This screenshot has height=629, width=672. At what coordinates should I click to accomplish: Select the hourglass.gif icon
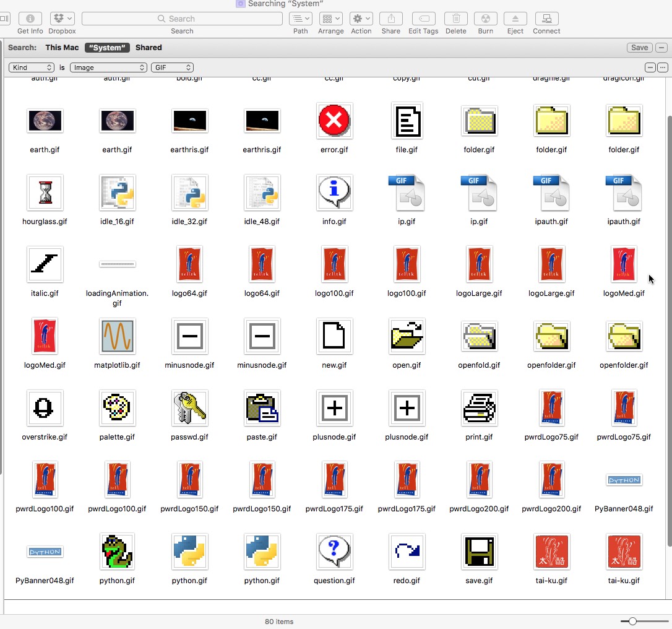[x=45, y=193]
